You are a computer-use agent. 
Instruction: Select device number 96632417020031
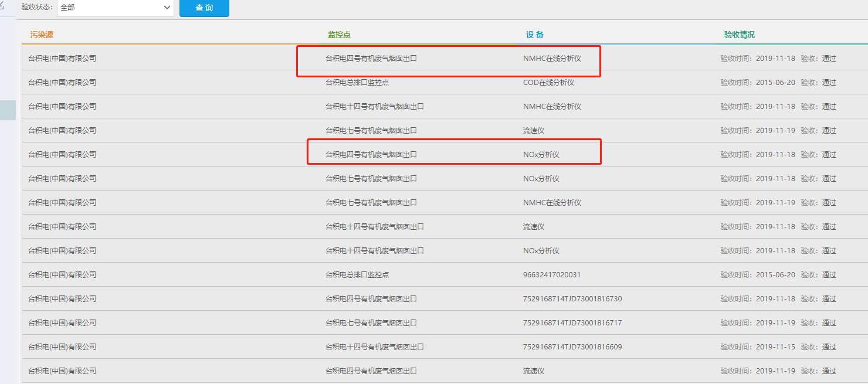[552, 275]
